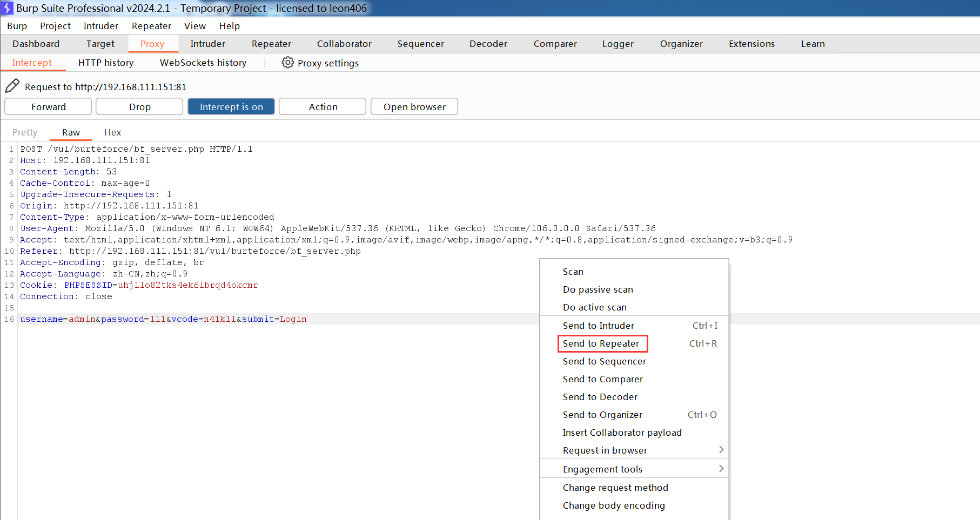Click the request body line with username parameter
980x520 pixels.
[x=163, y=319]
